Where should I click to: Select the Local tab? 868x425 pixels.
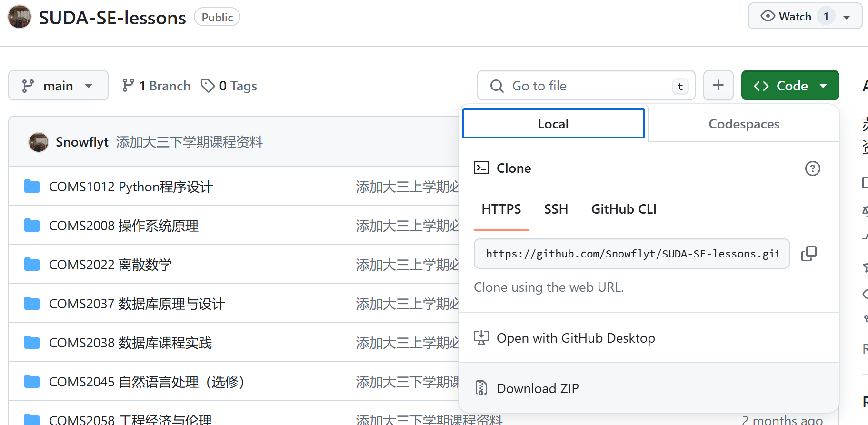(x=553, y=124)
